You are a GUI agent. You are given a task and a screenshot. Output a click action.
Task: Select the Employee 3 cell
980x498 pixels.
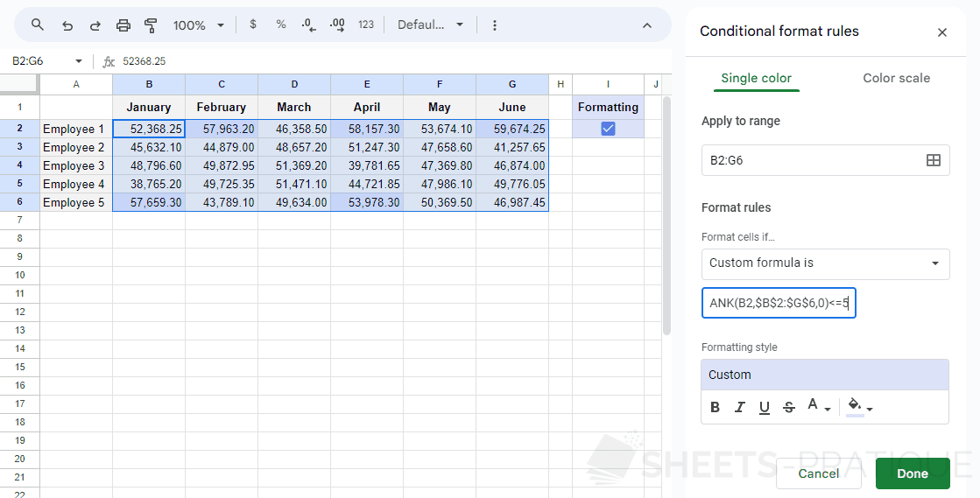(x=76, y=165)
